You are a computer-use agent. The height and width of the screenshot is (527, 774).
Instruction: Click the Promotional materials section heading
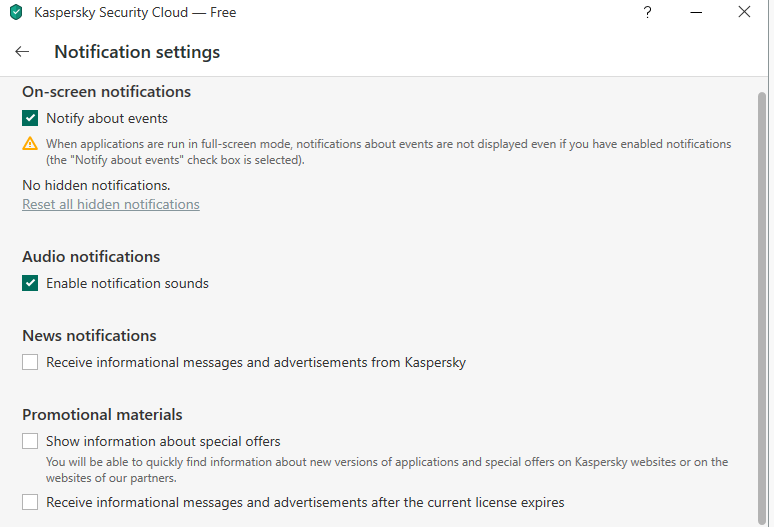pyautogui.click(x=102, y=415)
